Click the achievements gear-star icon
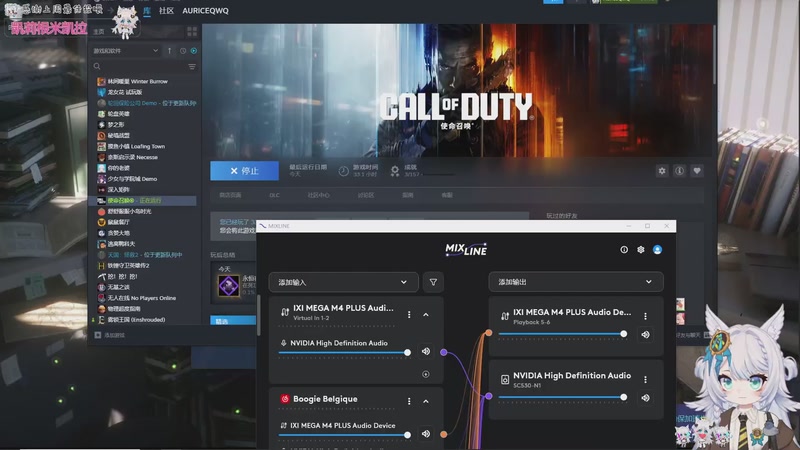The width and height of the screenshot is (800, 450). (395, 171)
